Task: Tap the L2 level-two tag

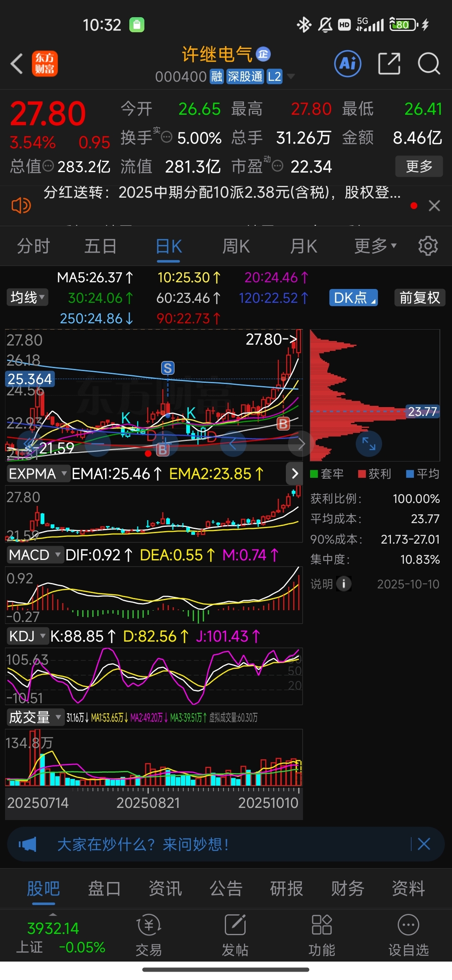Action: pyautogui.click(x=275, y=77)
